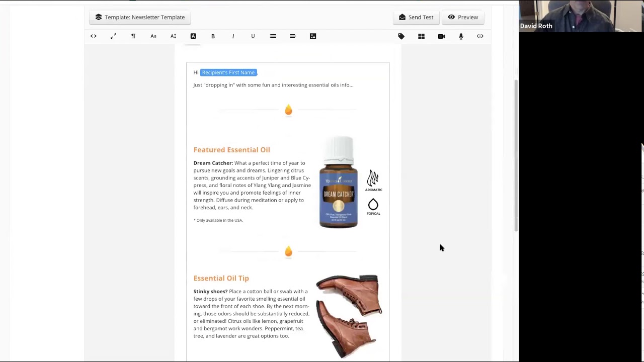Viewport: 644px width, 362px height.
Task: Click the 'Just dropping in' intro text
Action: [273, 85]
